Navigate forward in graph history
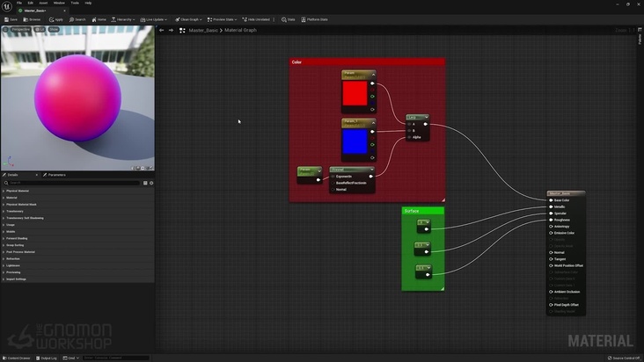Viewport: 644px width, 362px height. pos(172,31)
